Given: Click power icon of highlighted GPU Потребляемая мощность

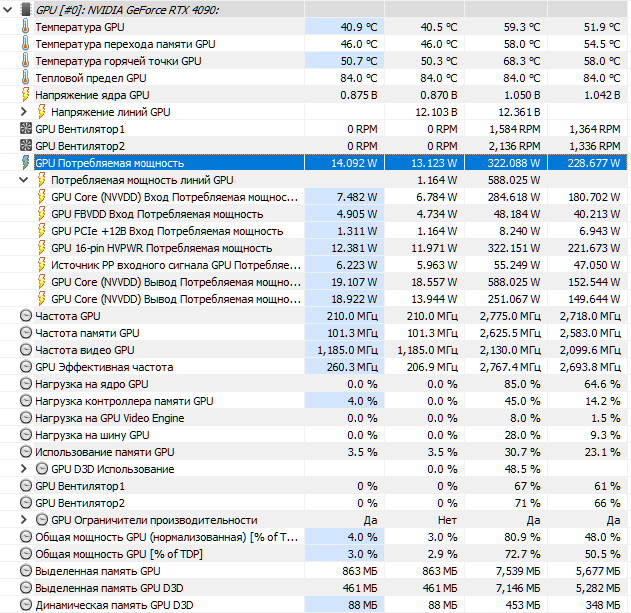Looking at the screenshot, I should tap(25, 163).
